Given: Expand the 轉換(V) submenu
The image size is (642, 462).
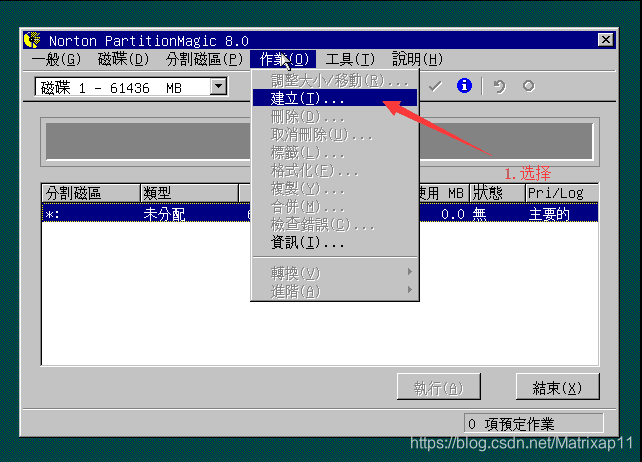Looking at the screenshot, I should pos(335,272).
